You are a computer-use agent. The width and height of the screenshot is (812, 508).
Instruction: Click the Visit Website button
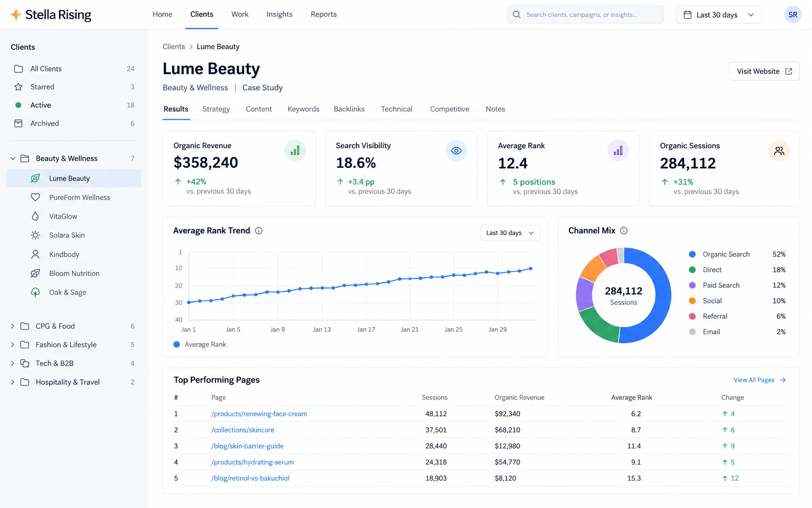[764, 71]
